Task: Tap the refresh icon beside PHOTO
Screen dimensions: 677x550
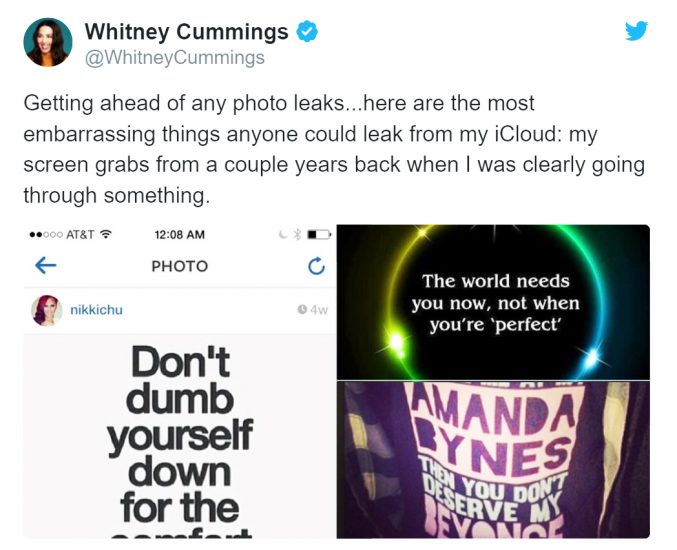Action: pyautogui.click(x=316, y=266)
